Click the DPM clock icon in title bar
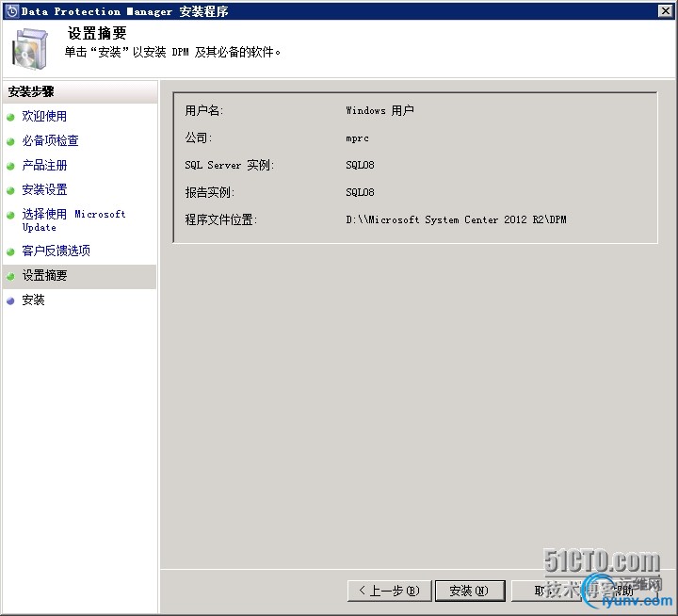 tap(12, 11)
